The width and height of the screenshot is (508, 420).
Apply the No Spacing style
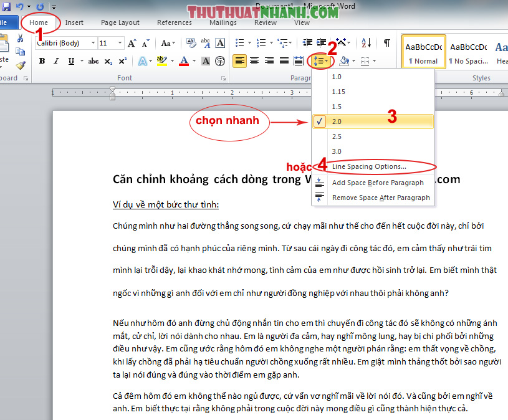pyautogui.click(x=469, y=52)
